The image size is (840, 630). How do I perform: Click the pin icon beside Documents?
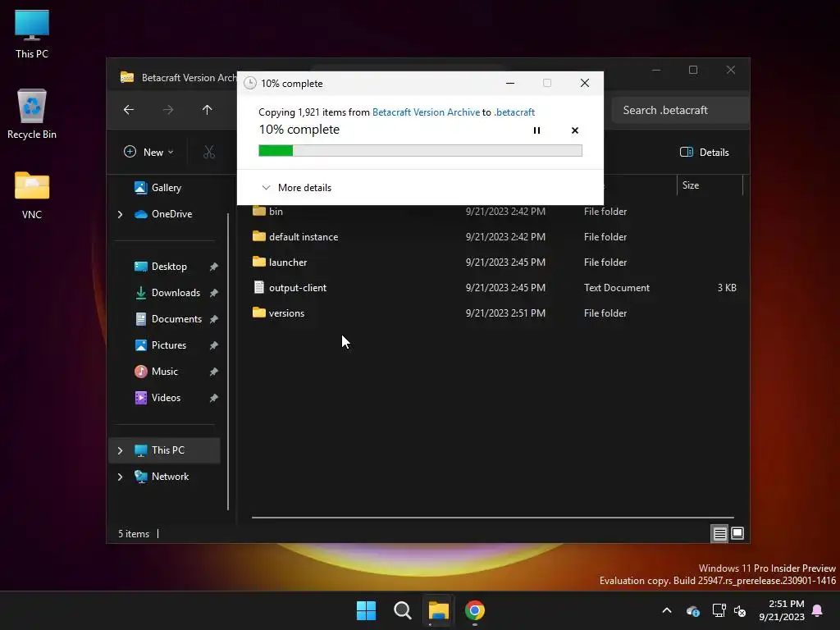click(x=214, y=319)
